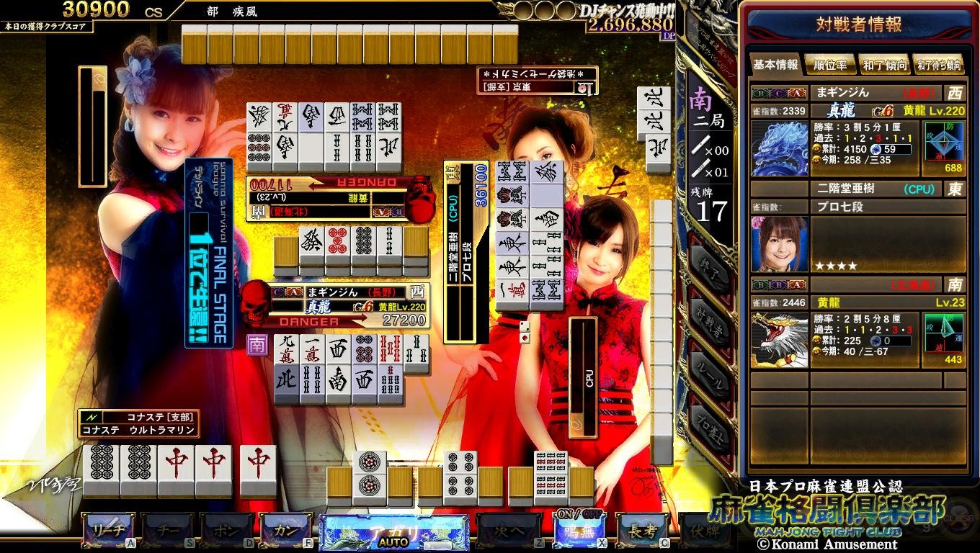This screenshot has width=980, height=553.
Task: Click the CPU score 36100
Action: click(481, 185)
